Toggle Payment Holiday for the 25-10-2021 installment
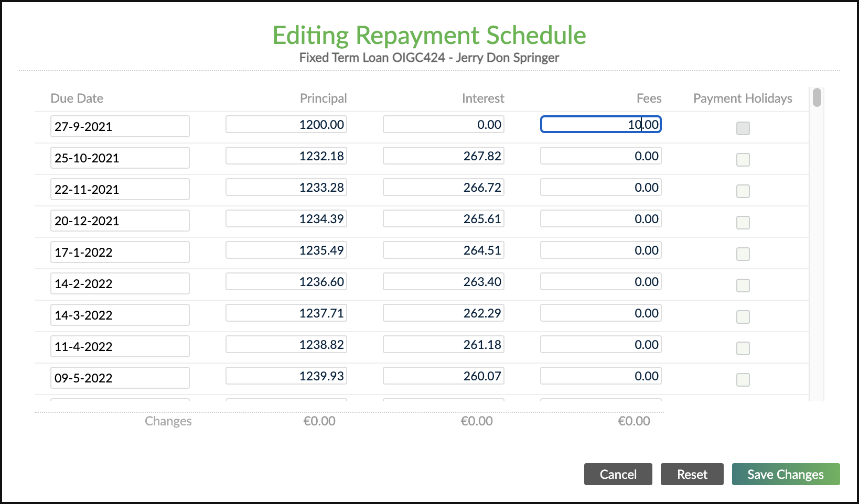The width and height of the screenshot is (859, 504). [743, 160]
